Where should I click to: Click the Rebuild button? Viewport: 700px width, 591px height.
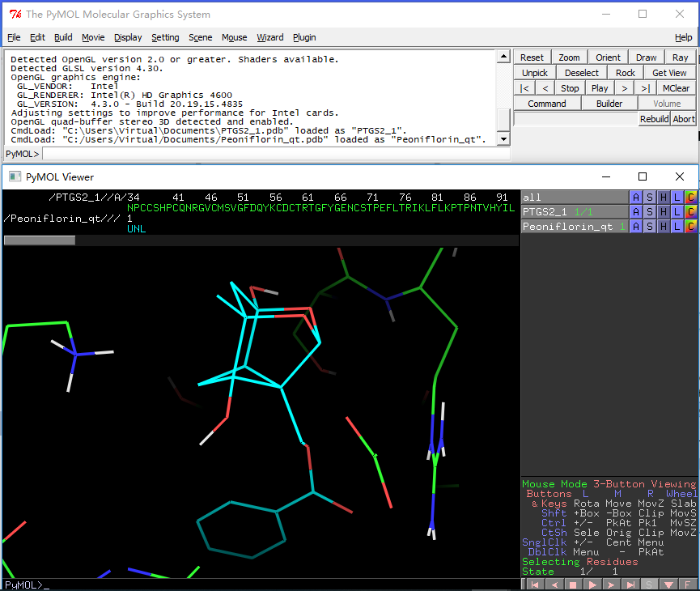[654, 119]
